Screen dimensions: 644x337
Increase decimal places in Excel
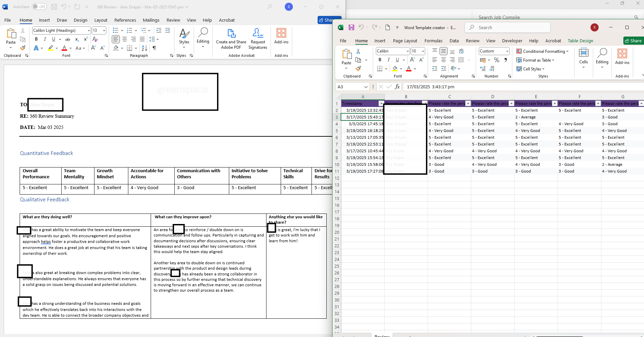[483, 69]
